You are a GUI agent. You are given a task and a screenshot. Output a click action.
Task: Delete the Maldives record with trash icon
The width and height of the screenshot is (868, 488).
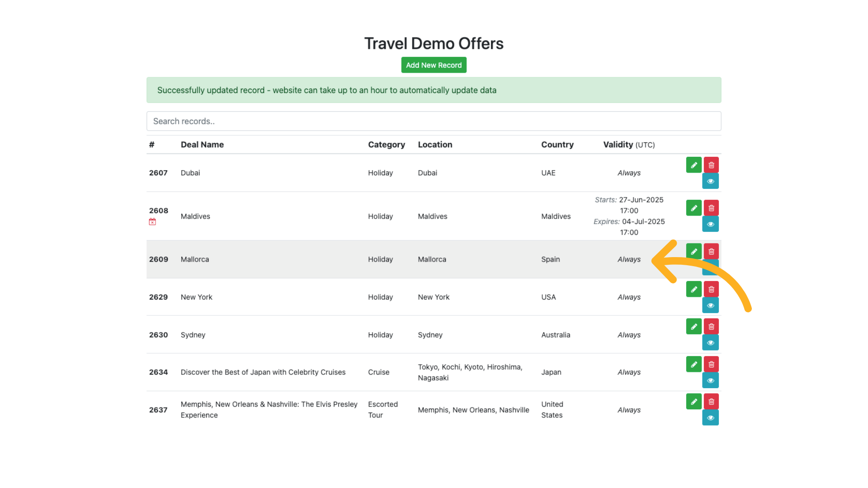(711, 208)
